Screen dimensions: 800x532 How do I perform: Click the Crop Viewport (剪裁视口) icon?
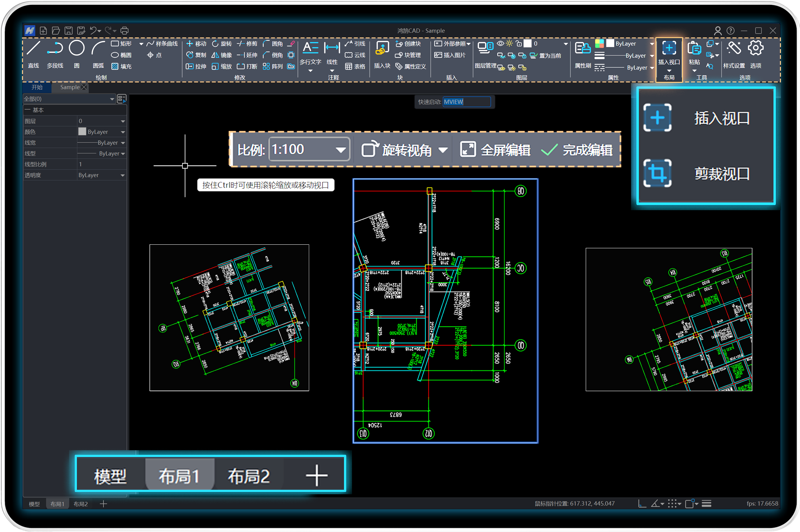(x=657, y=173)
